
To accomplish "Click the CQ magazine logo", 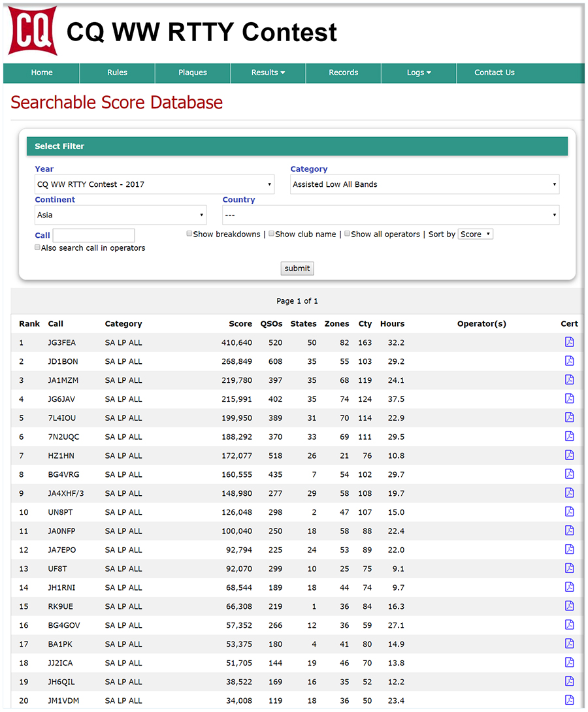I will tap(32, 31).
